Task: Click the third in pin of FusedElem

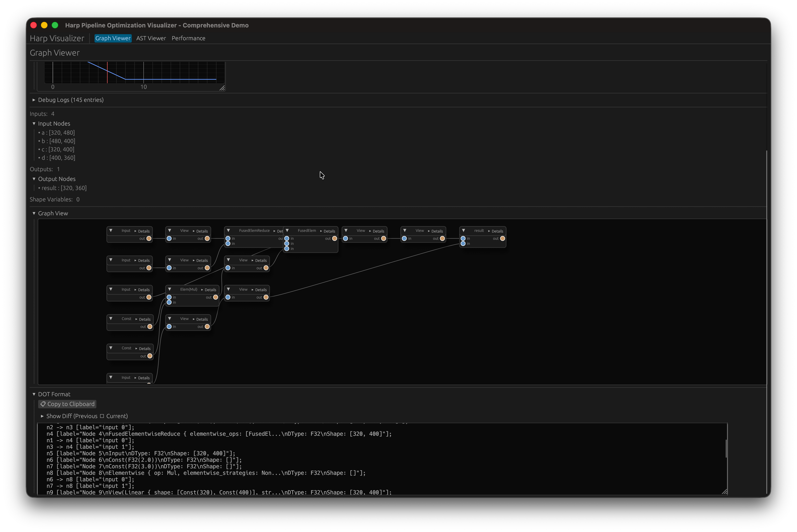Action: tap(287, 249)
